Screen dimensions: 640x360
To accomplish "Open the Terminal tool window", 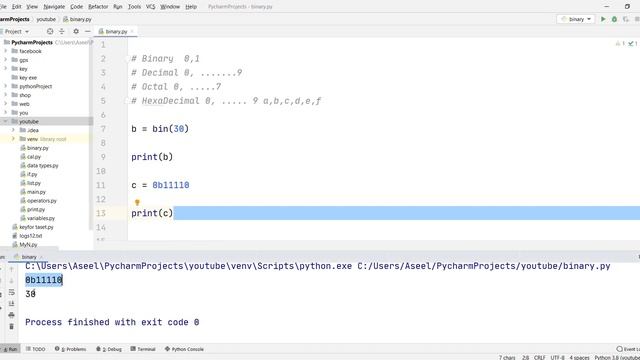I will (143, 349).
